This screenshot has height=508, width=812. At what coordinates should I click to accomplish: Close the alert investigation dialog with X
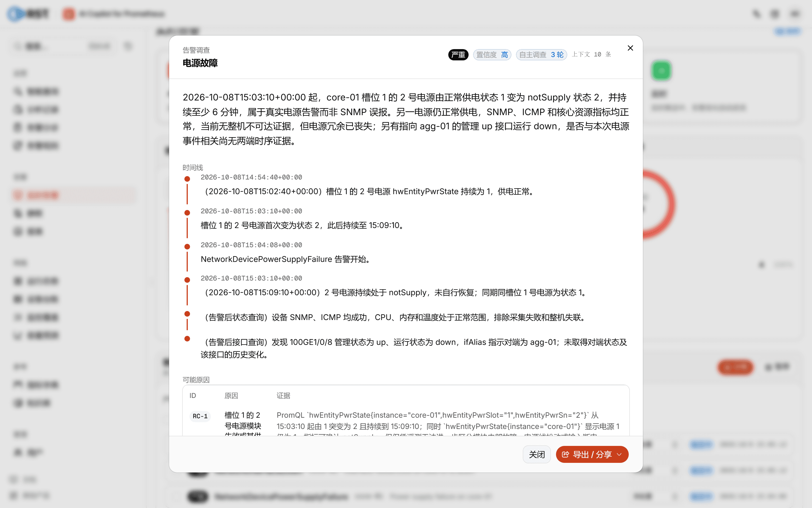(x=630, y=48)
